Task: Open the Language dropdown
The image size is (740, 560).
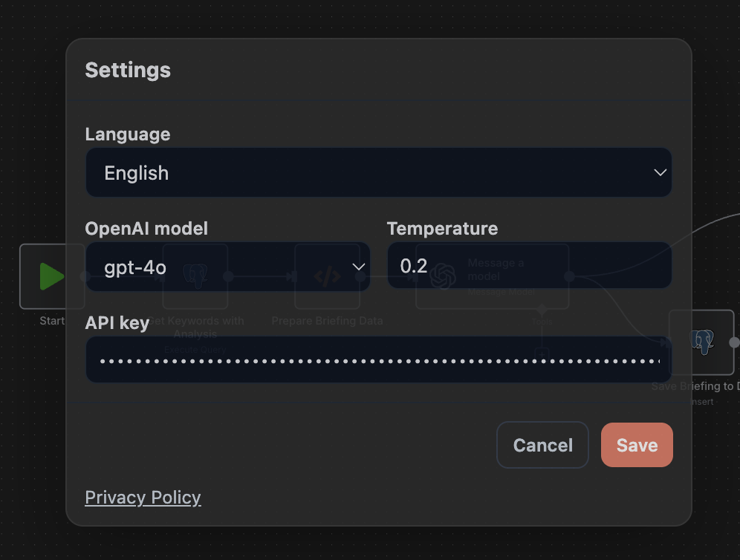Action: click(x=378, y=172)
